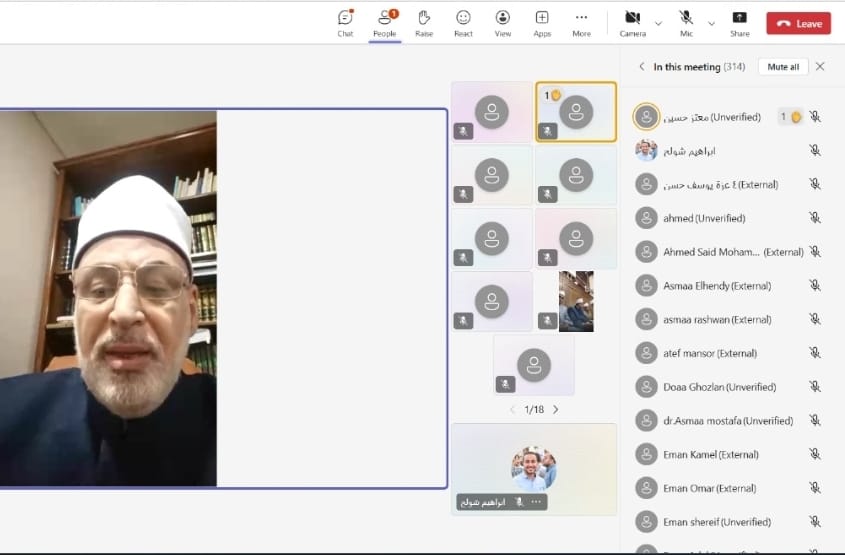Close the participants side panel
845x555 pixels.
[820, 67]
